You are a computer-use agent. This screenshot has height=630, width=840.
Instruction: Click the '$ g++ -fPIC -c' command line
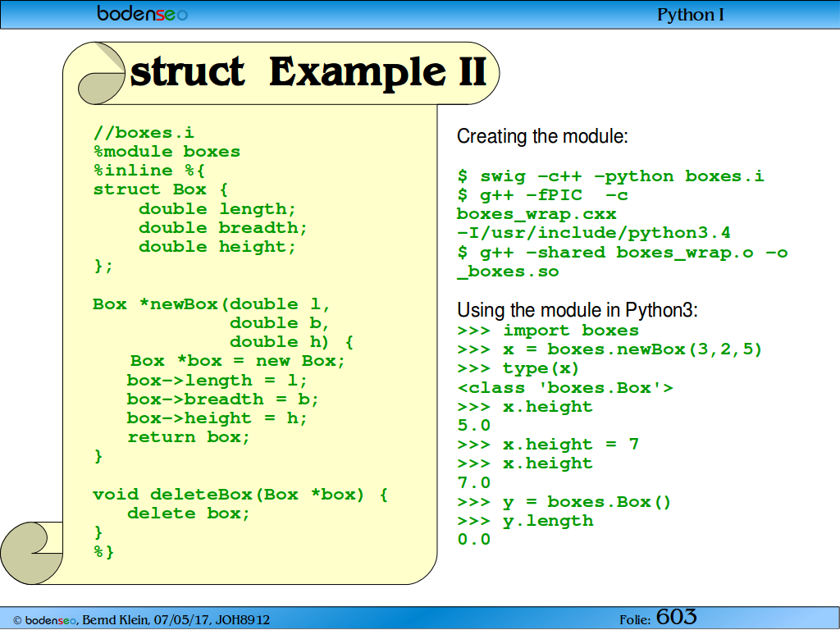[x=543, y=195]
